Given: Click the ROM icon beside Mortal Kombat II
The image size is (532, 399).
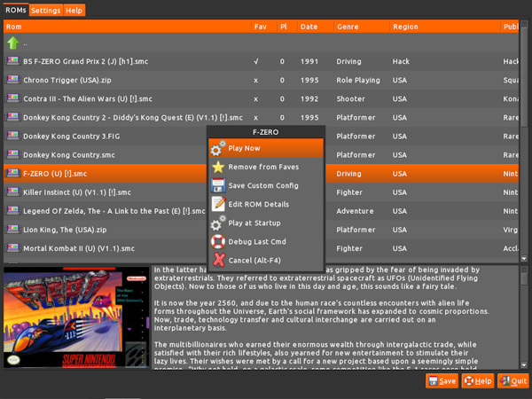Looking at the screenshot, I should point(12,247).
